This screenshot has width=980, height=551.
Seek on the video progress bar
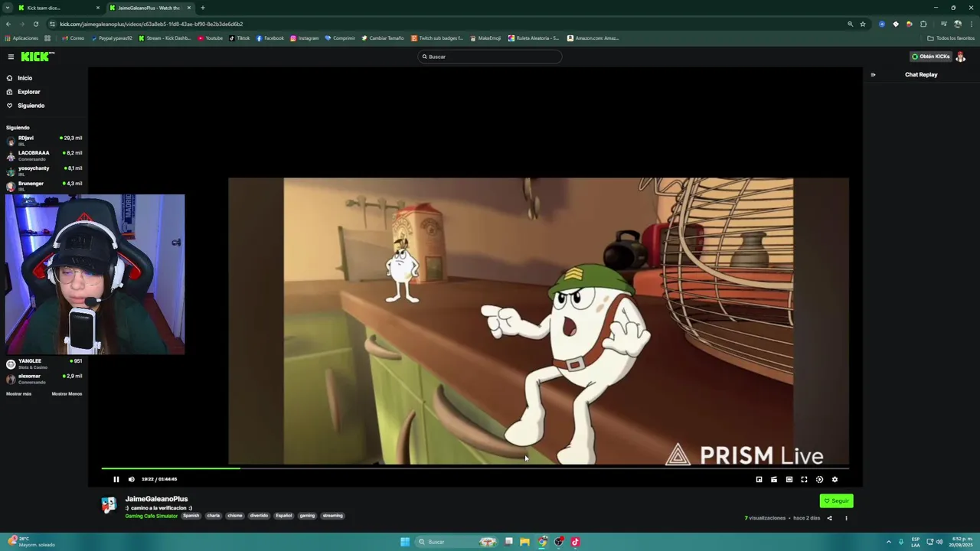click(475, 468)
